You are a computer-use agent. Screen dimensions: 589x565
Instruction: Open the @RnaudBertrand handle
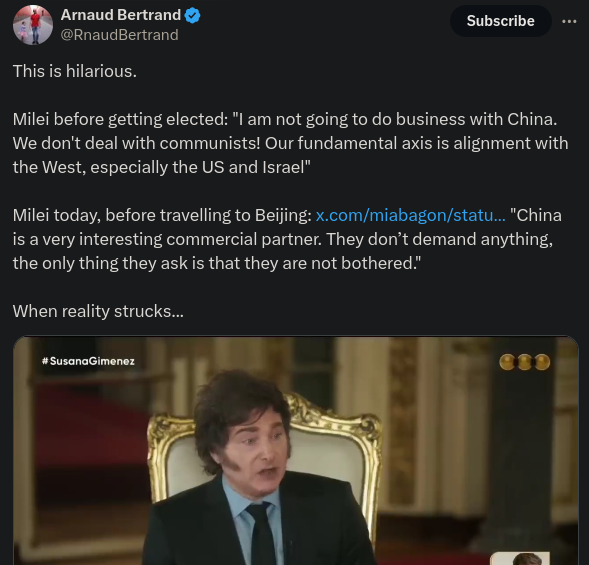[x=119, y=35]
